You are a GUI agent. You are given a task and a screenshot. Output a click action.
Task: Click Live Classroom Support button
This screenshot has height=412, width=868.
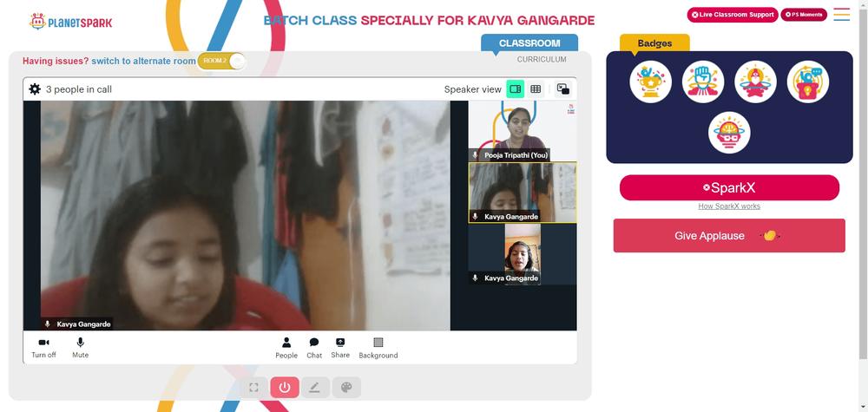(733, 15)
